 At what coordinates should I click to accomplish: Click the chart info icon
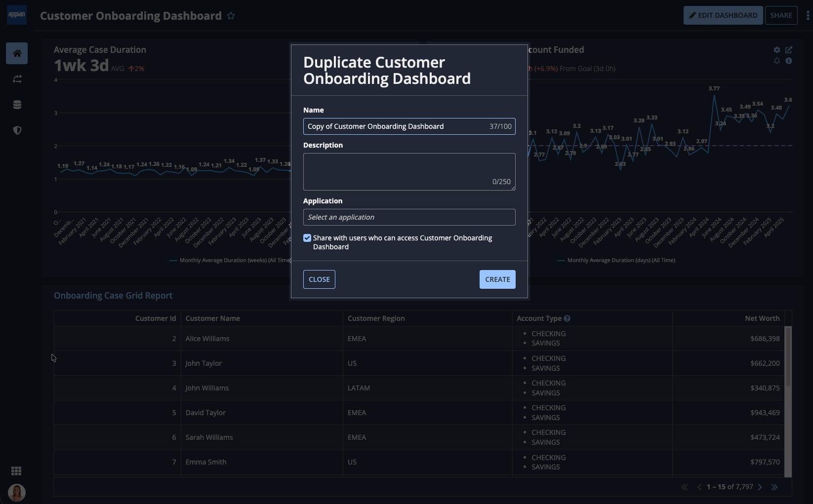[x=789, y=61]
